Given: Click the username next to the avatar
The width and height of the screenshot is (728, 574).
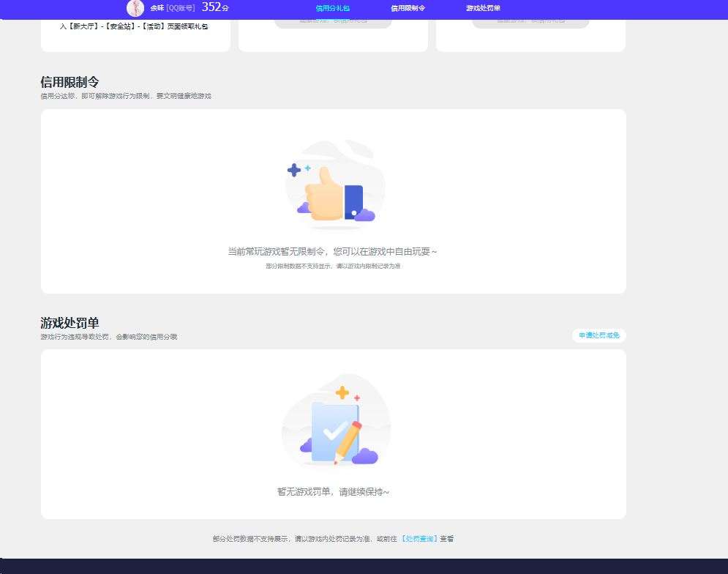Looking at the screenshot, I should tap(157, 8).
